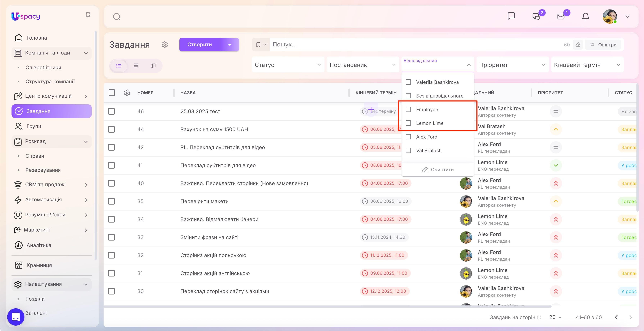Screen dimensions: 644x331
Task: Click into the Пошук search field
Action: (x=415, y=45)
